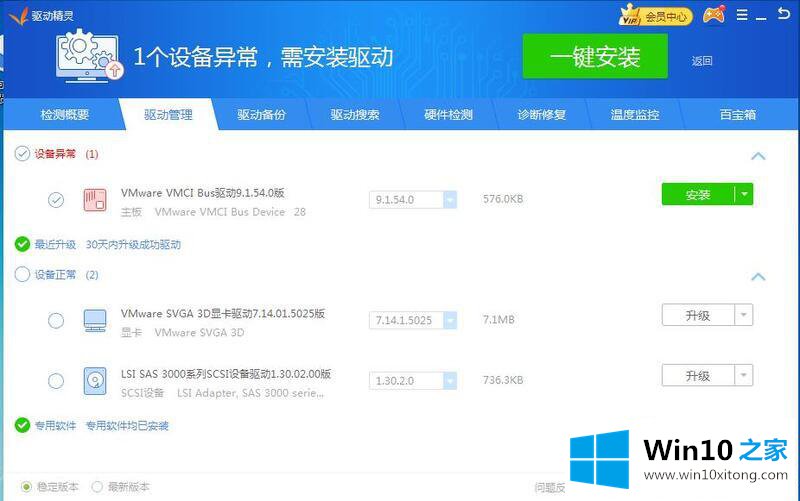Open the VIP 会员中心 badge
This screenshot has width=800, height=501.
point(655,15)
